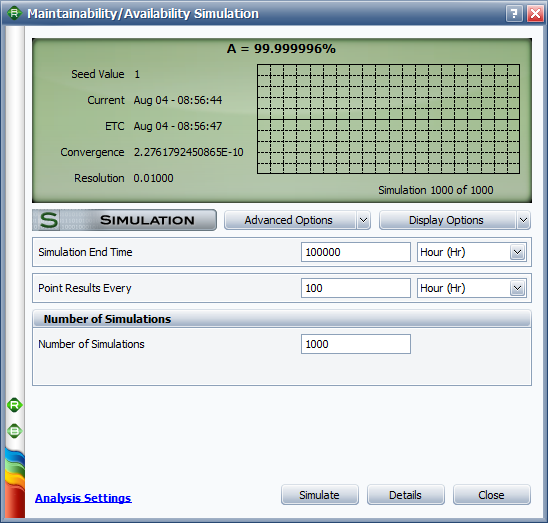The height and width of the screenshot is (523, 548).
Task: Click the colorful layered graphic in sidebar
Action: point(15,483)
